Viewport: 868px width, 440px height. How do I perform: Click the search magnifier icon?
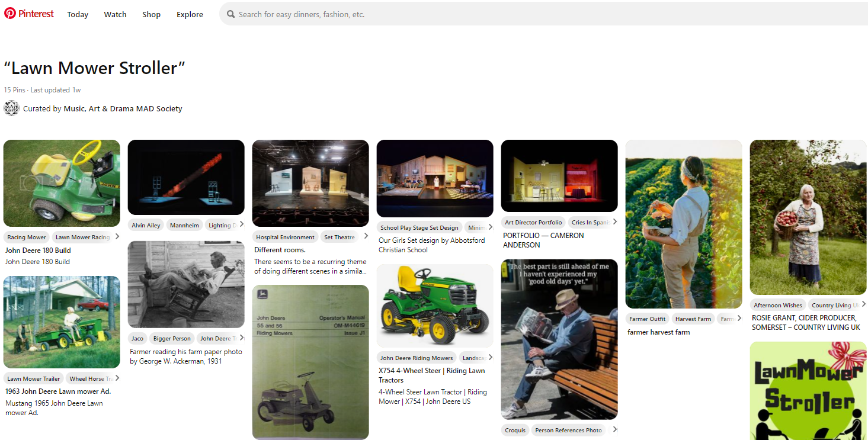pyautogui.click(x=230, y=14)
